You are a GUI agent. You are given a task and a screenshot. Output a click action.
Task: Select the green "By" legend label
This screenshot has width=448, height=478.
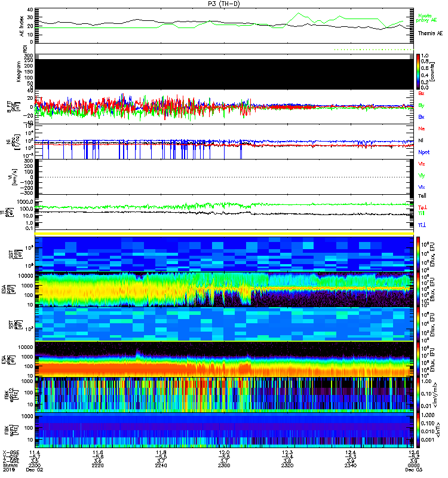421,106
